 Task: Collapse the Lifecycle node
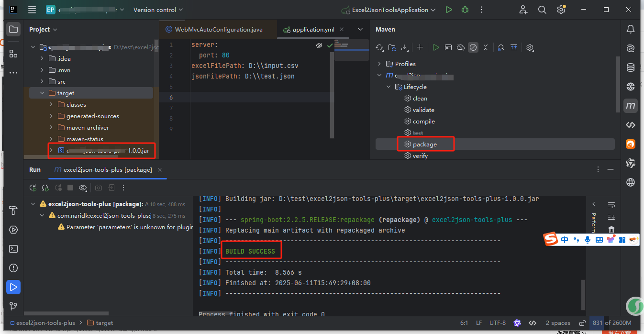pos(389,87)
